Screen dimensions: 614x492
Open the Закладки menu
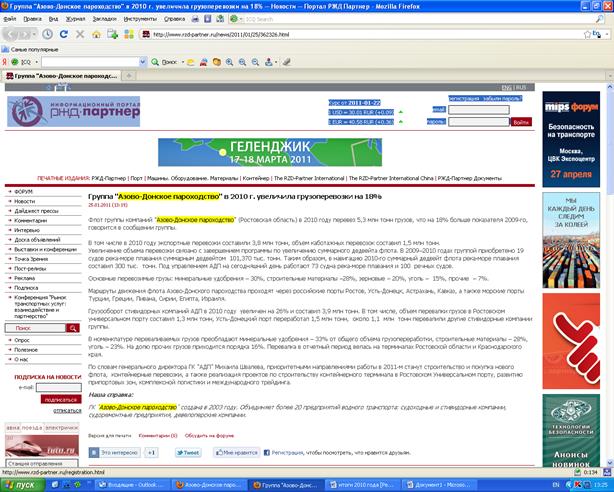point(105,19)
